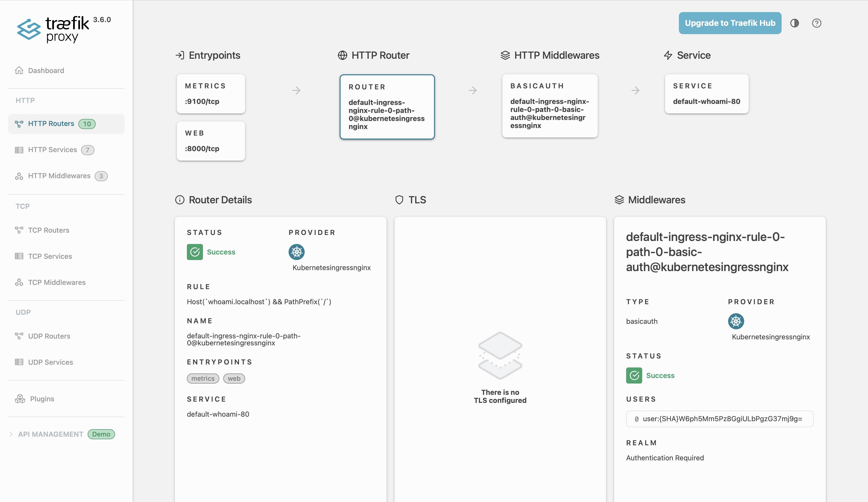Click the Dashboard home icon
Screen dimensions: 868x502
tap(19, 71)
